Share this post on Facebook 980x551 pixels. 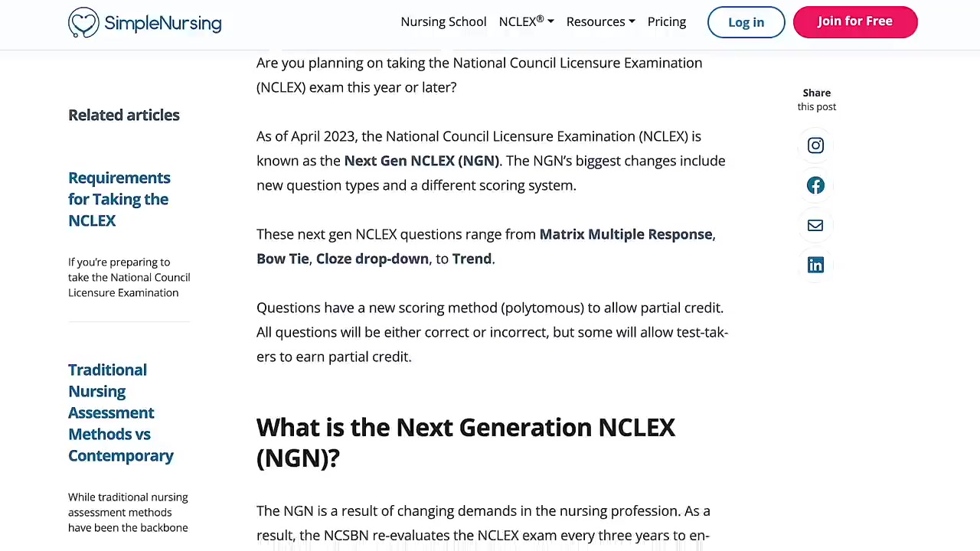815,185
